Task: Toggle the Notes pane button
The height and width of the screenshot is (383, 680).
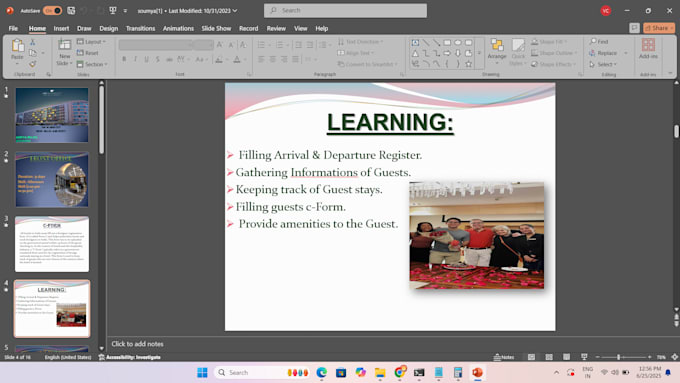Action: point(504,357)
